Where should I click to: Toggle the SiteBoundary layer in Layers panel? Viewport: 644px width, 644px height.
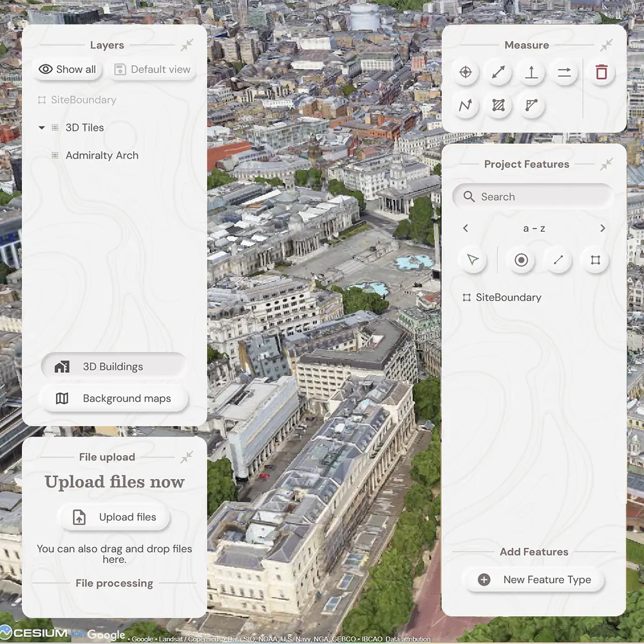click(x=83, y=100)
